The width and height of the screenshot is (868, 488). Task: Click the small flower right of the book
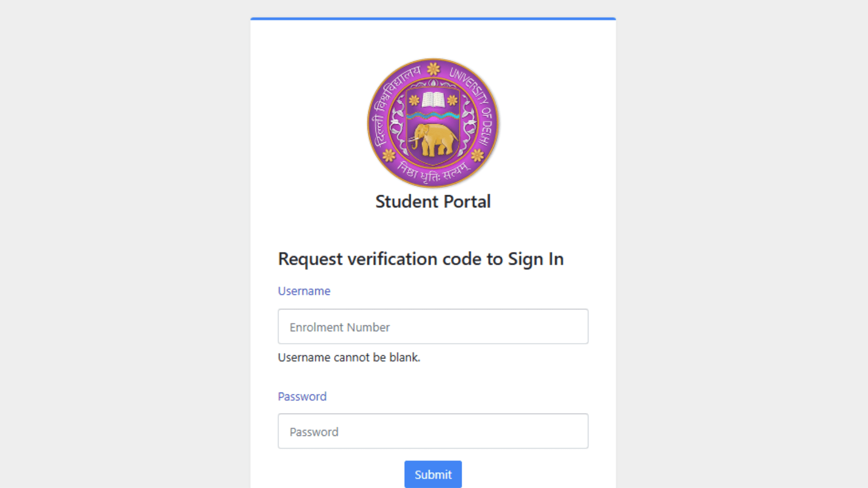point(452,100)
